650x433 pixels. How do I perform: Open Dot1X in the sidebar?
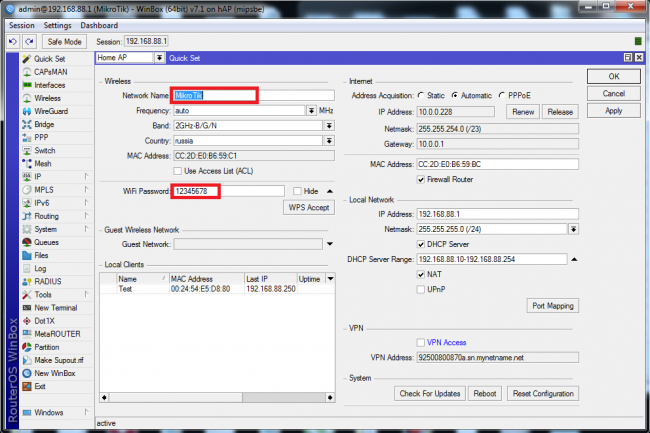[44, 321]
